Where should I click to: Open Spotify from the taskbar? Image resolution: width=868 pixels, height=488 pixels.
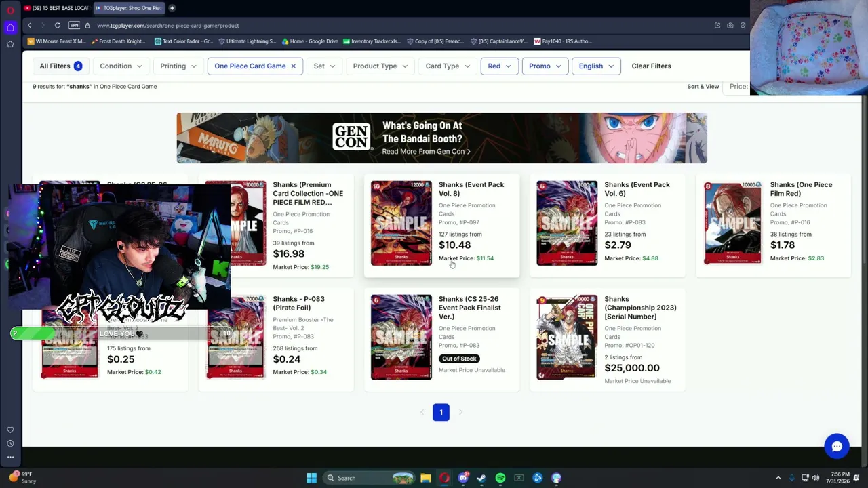tap(500, 478)
